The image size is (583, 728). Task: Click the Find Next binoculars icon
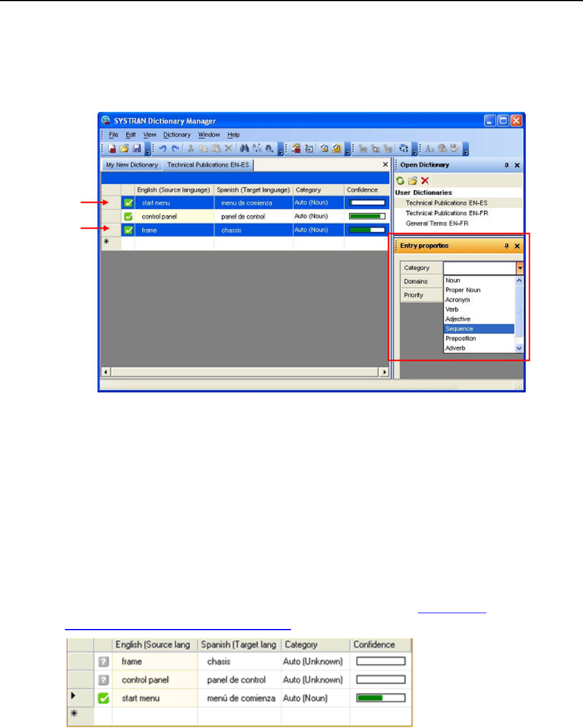269,149
